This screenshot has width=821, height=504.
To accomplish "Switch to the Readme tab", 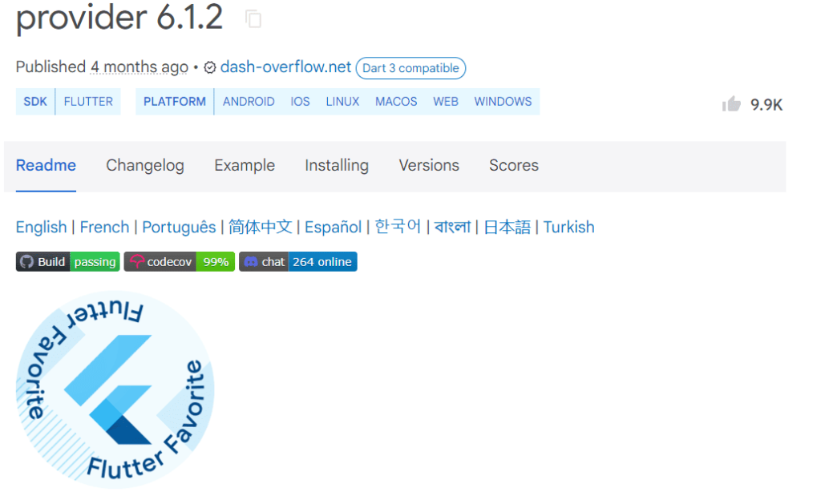I will click(x=46, y=165).
